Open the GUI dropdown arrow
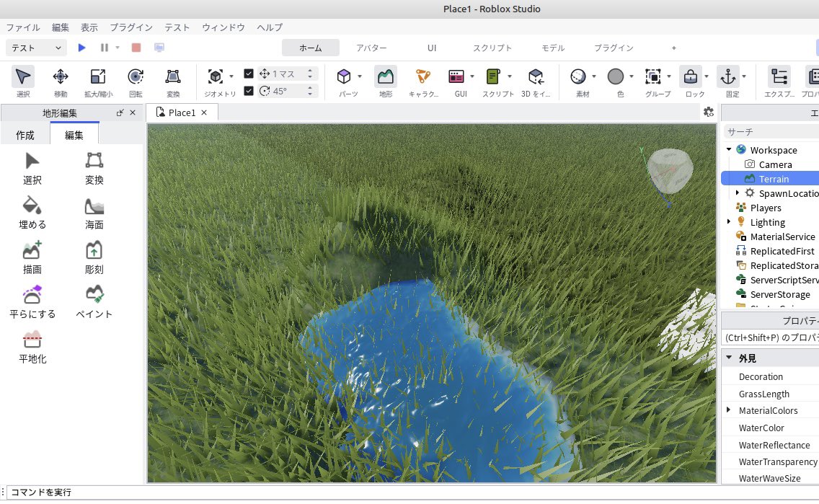The width and height of the screenshot is (819, 504). click(472, 76)
